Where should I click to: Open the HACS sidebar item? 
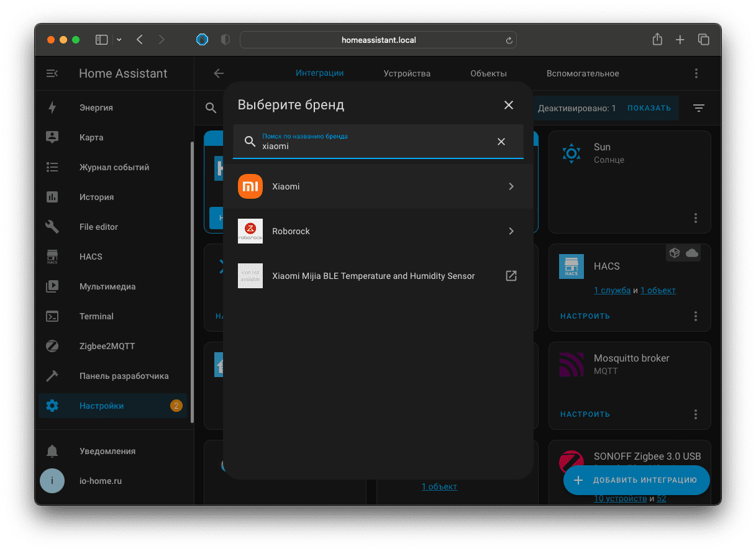(91, 257)
